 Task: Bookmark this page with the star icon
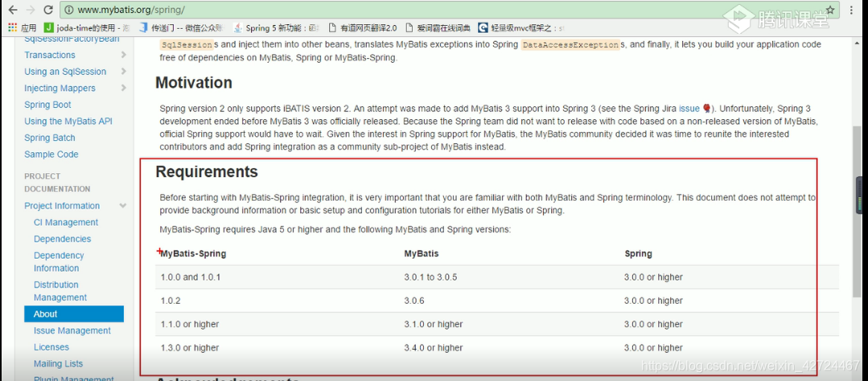tap(830, 10)
